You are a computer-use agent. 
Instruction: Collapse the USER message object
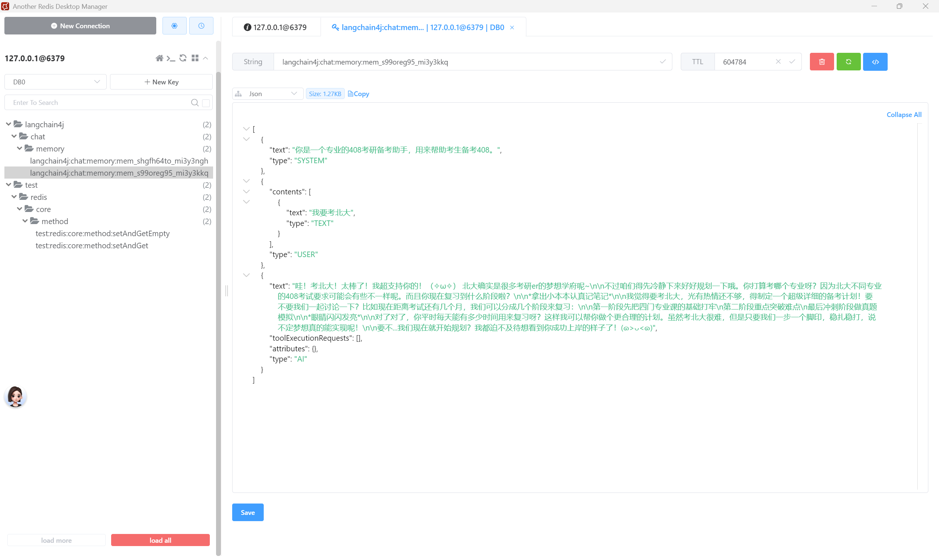click(x=246, y=181)
